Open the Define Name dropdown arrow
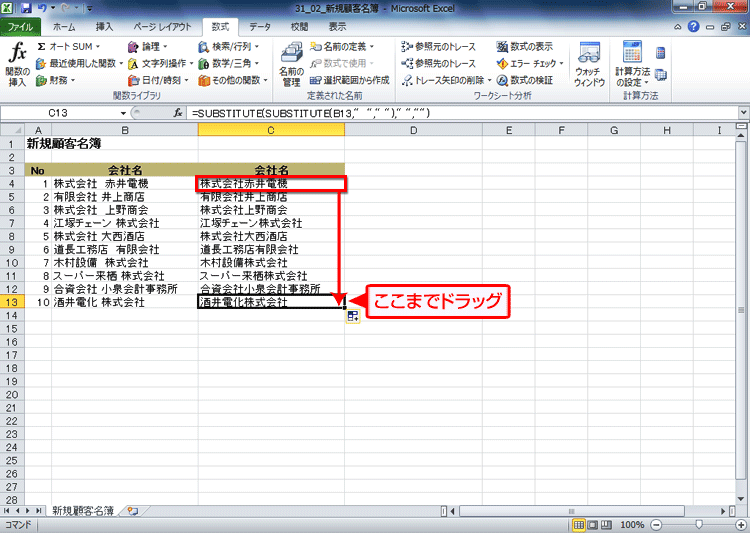 tap(372, 47)
